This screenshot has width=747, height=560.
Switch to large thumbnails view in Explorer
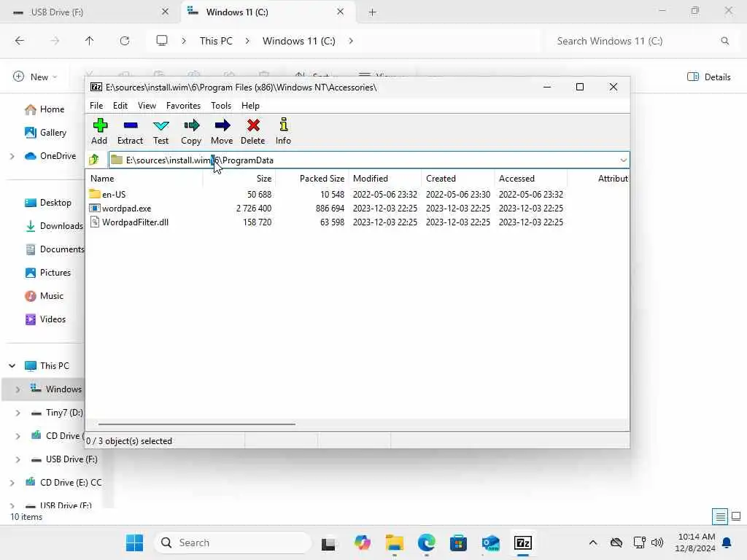pyautogui.click(x=736, y=516)
